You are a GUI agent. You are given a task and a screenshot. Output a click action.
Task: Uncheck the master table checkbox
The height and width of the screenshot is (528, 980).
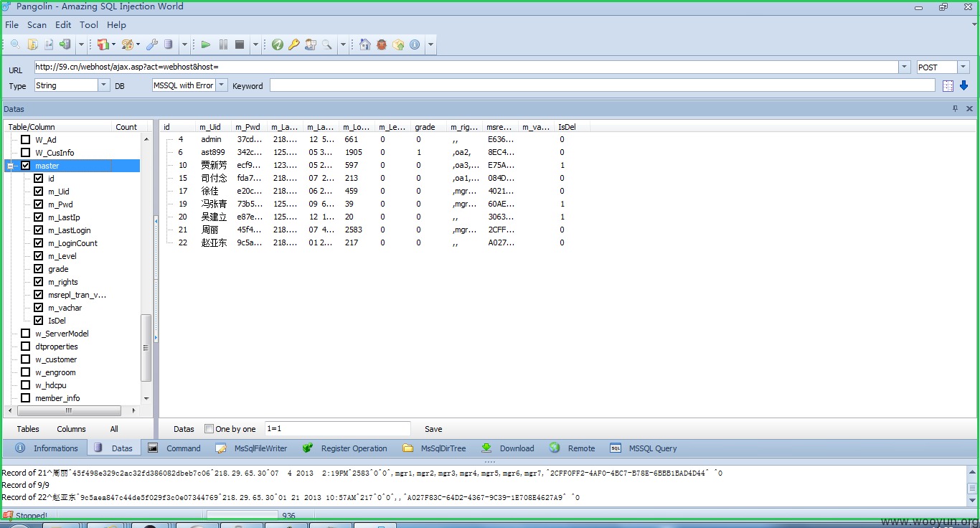(26, 166)
